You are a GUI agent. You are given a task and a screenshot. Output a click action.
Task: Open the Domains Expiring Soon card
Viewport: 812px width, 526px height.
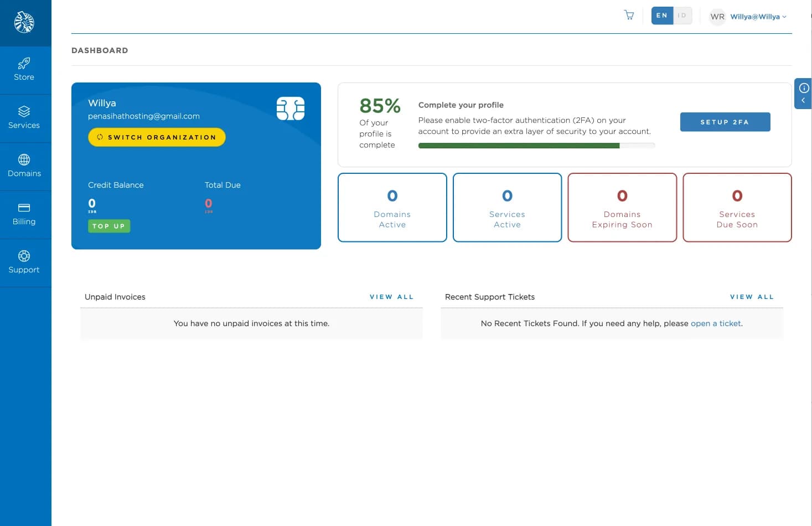622,208
